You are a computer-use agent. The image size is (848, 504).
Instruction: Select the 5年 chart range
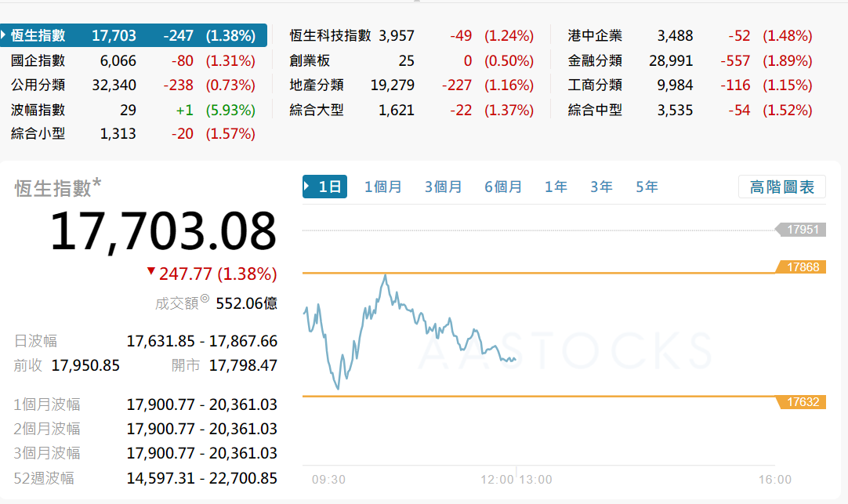pos(647,187)
